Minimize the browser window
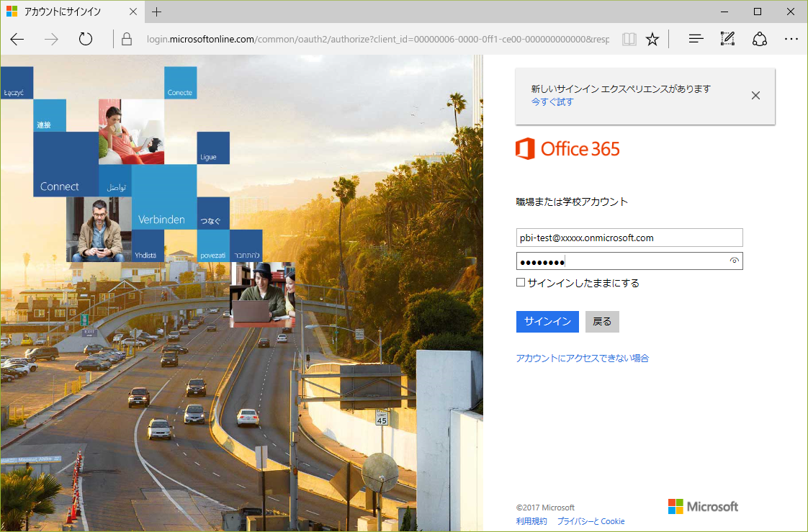This screenshot has width=808, height=532. coord(724,12)
